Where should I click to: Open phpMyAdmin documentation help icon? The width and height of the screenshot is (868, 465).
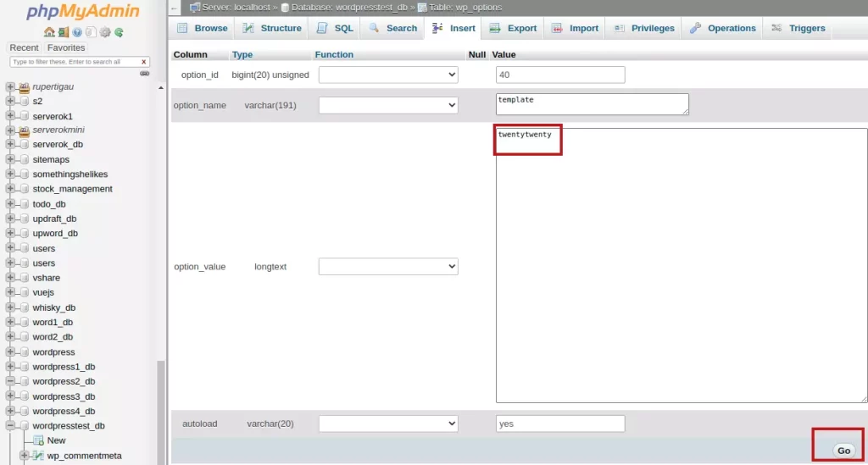77,33
